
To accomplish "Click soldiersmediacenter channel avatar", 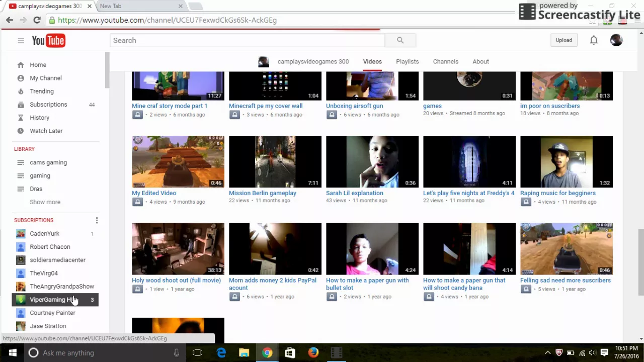I will point(21,260).
